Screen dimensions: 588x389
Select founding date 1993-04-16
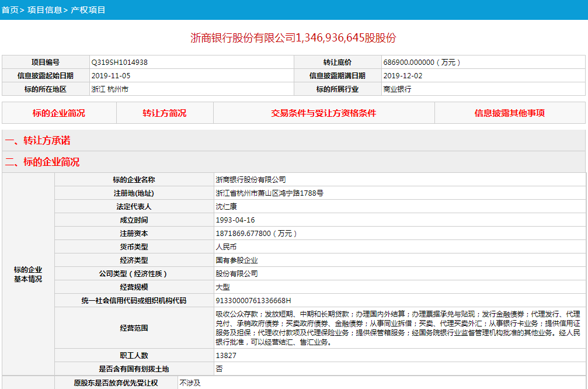(x=235, y=220)
